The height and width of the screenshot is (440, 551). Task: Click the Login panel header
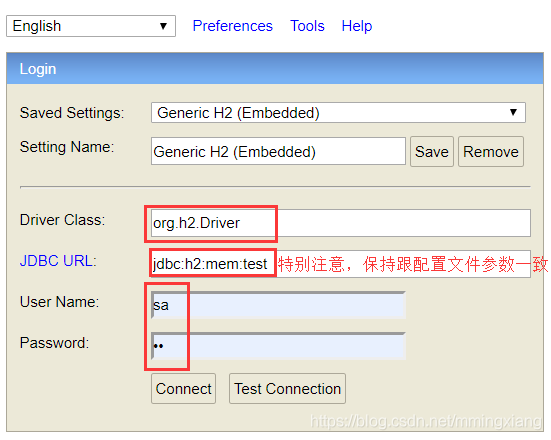click(x=275, y=69)
